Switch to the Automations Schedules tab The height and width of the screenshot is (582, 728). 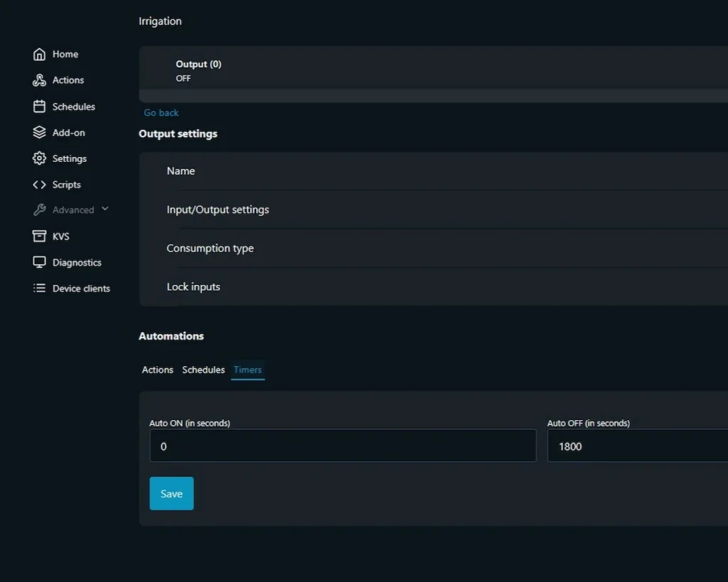point(203,370)
